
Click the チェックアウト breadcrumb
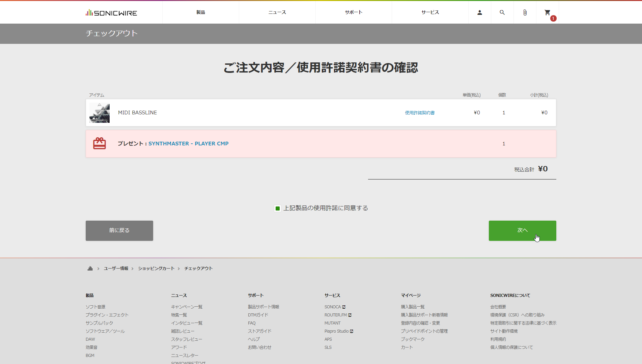[198, 269]
